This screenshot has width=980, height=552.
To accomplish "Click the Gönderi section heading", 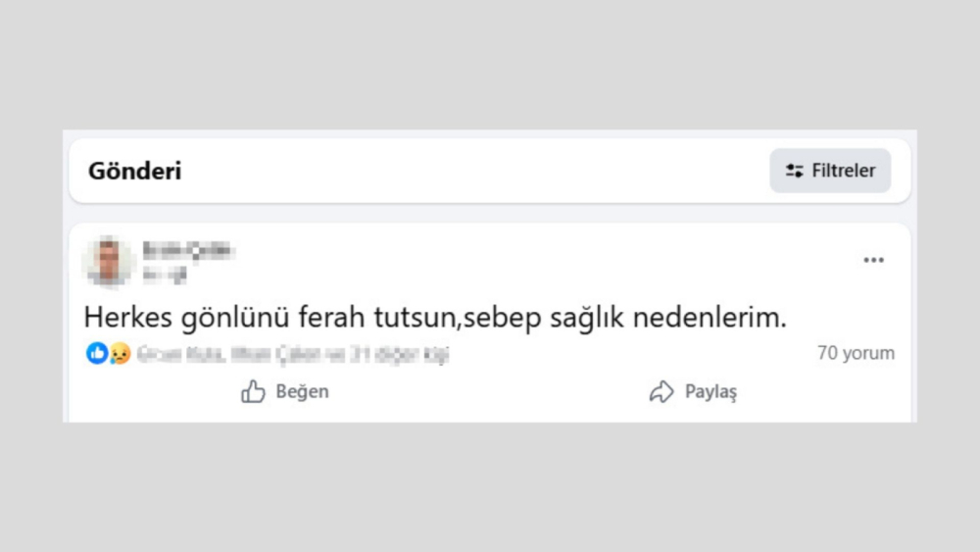I will [x=134, y=171].
